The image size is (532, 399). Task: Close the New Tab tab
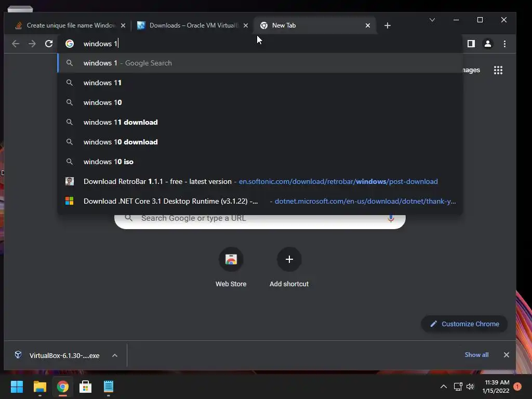(368, 25)
